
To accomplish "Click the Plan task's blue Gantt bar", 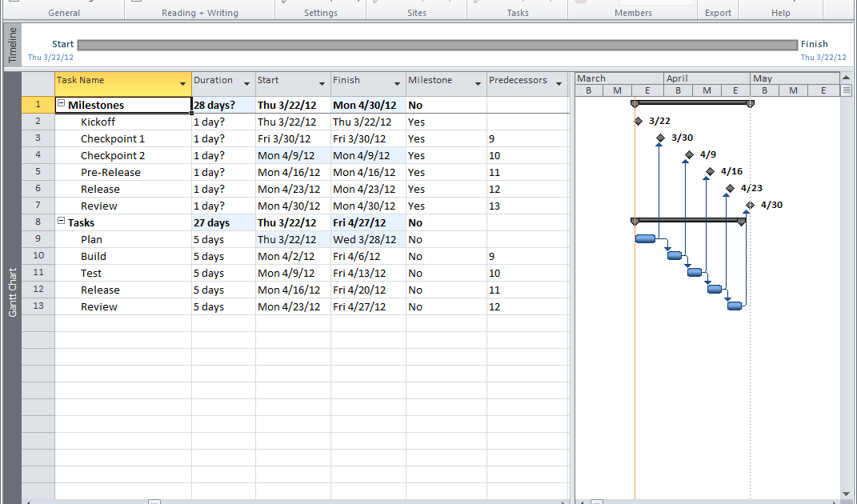I will click(x=645, y=238).
